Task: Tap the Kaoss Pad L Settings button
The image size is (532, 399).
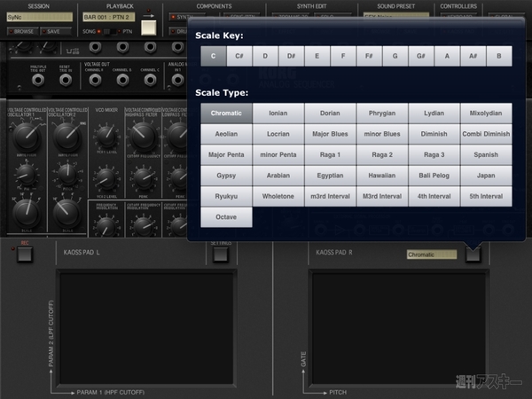Action: point(221,254)
